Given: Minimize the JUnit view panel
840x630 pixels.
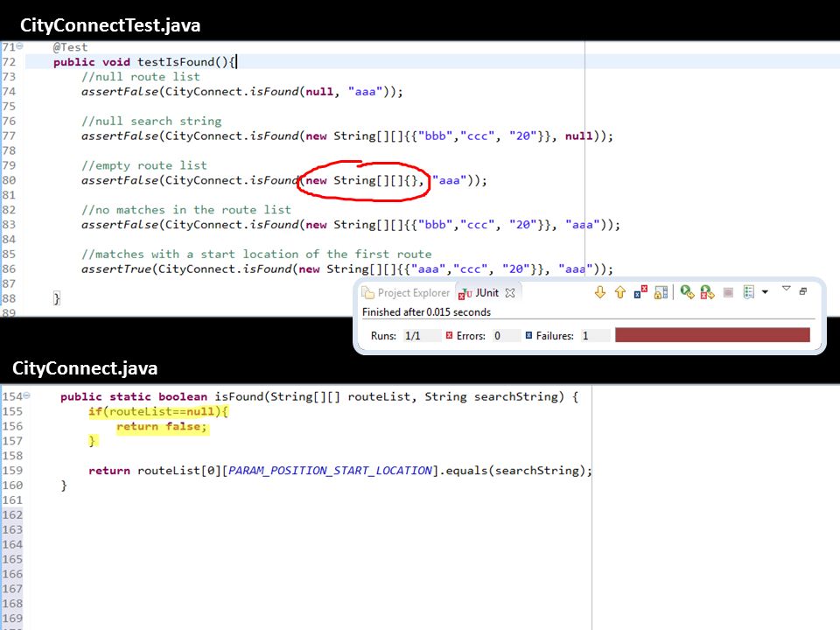Looking at the screenshot, I should coord(803,291).
